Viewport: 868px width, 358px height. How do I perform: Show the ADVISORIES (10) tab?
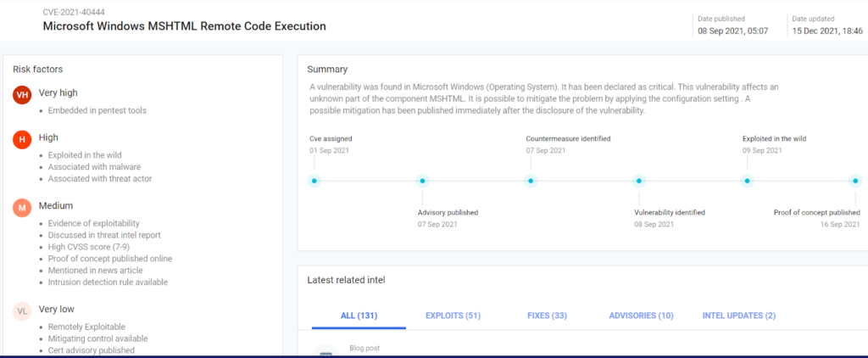point(641,316)
